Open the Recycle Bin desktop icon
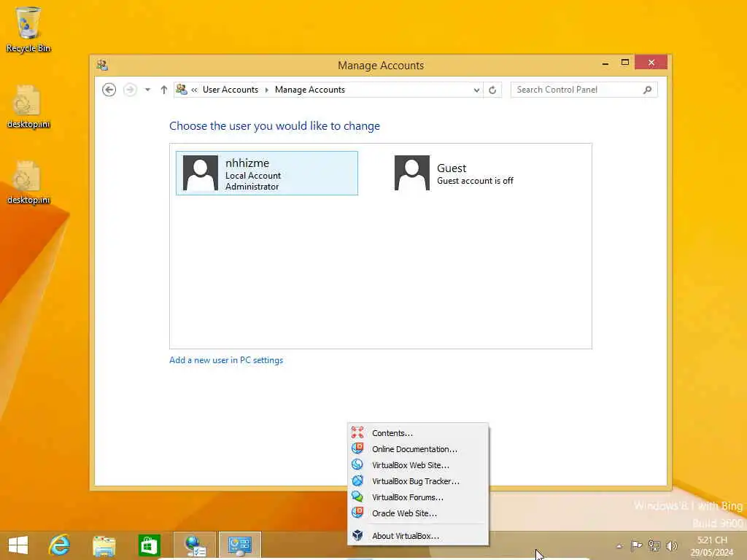 coord(28,29)
